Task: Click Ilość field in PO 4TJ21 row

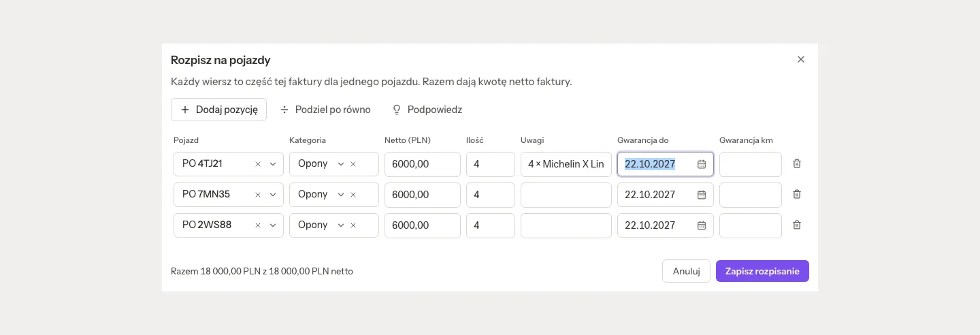Action: pyautogui.click(x=491, y=164)
